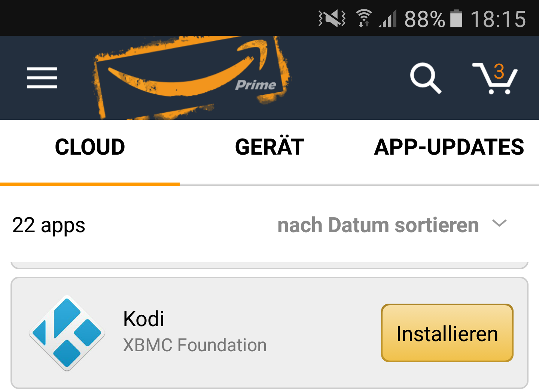Image resolution: width=539 pixels, height=392 pixels.
Task: Switch to the GERÄT tab
Action: [x=269, y=147]
